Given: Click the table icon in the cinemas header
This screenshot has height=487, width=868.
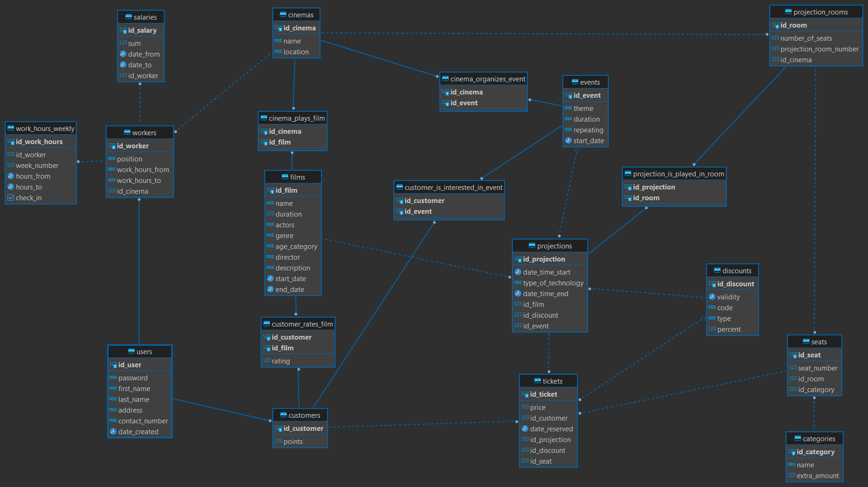Looking at the screenshot, I should 283,15.
